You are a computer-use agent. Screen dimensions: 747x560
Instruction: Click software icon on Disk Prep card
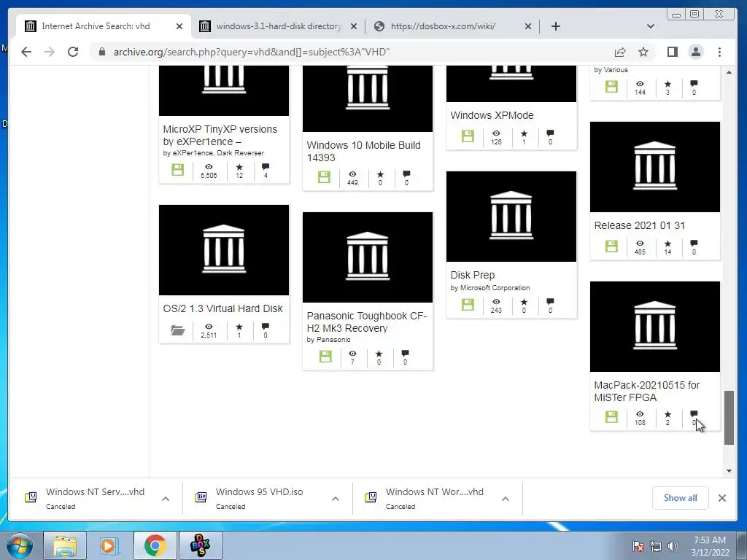coord(468,305)
